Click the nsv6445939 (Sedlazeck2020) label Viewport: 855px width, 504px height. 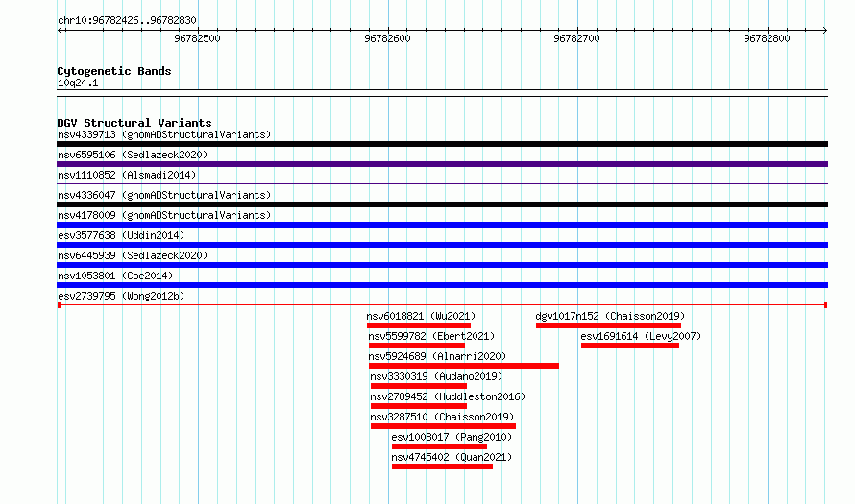pos(133,255)
